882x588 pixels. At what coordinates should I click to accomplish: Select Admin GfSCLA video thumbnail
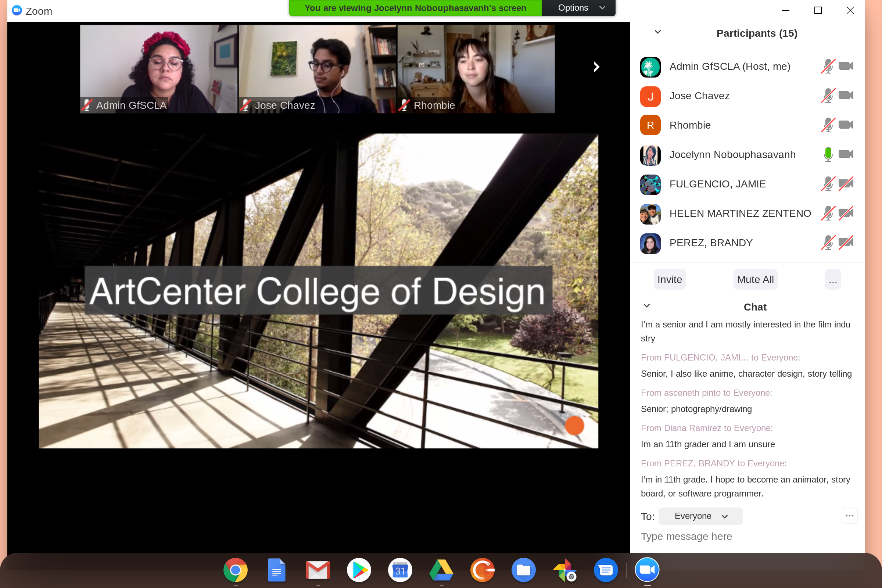[x=159, y=69]
